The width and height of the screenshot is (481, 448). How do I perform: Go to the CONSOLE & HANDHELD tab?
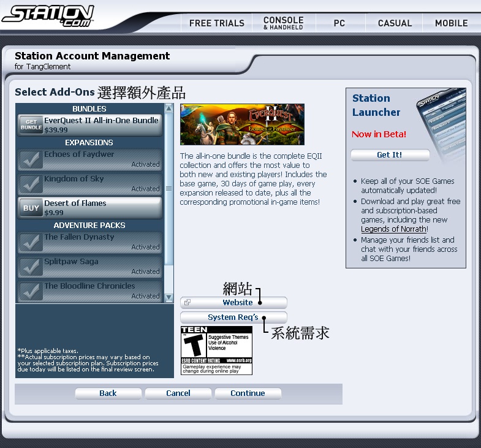tap(283, 23)
